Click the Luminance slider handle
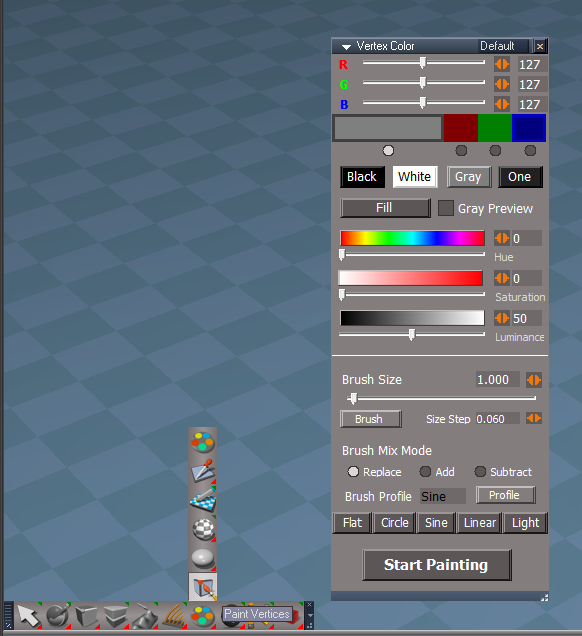The width and height of the screenshot is (582, 636). click(412, 335)
